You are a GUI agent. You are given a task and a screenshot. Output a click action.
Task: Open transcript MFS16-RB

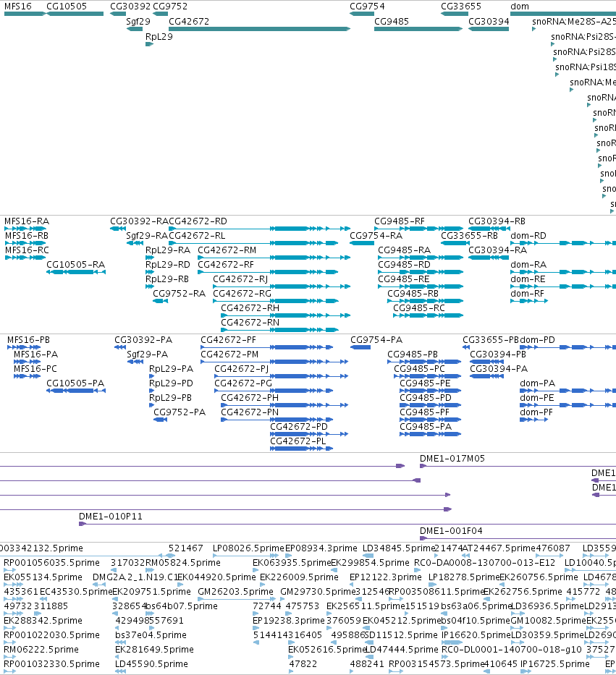coord(27,236)
